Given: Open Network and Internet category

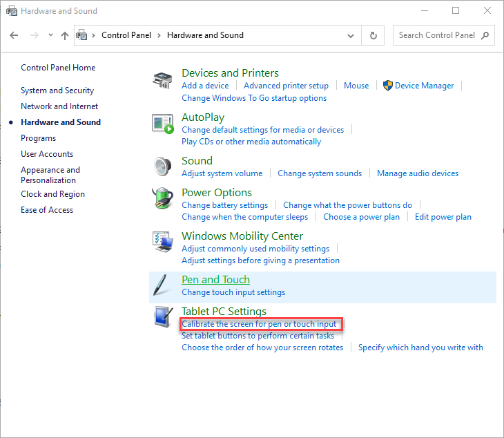Looking at the screenshot, I should click(x=59, y=106).
